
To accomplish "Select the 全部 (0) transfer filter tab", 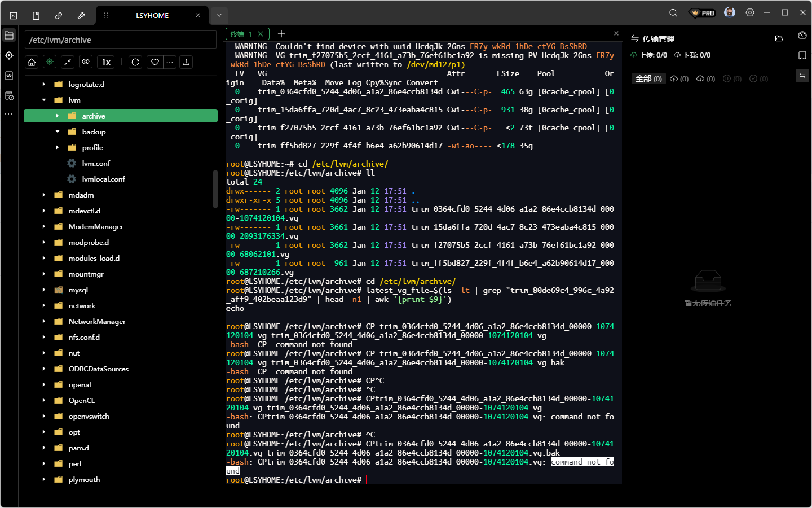I will 648,79.
